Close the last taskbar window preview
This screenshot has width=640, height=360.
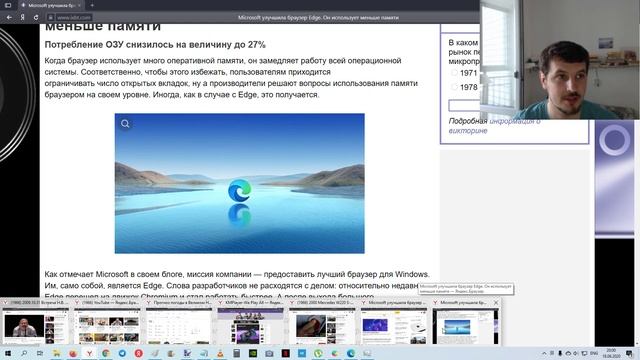(496, 303)
